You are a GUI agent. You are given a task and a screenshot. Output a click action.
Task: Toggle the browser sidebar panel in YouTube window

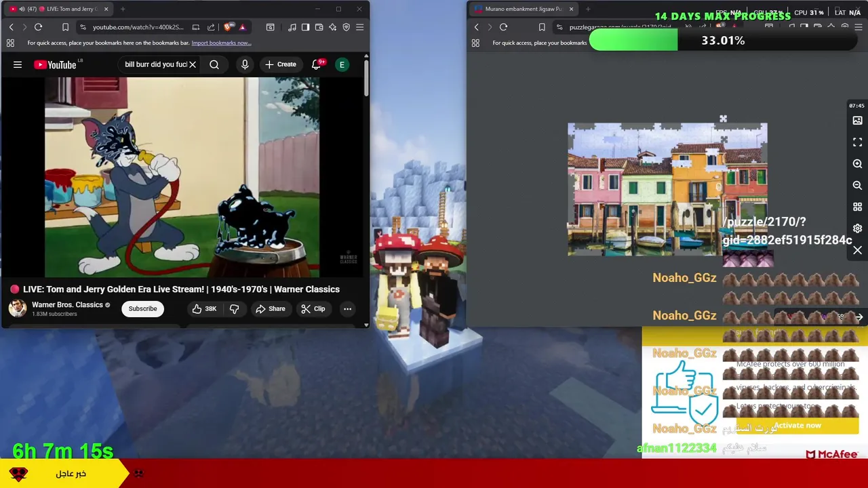pos(305,27)
